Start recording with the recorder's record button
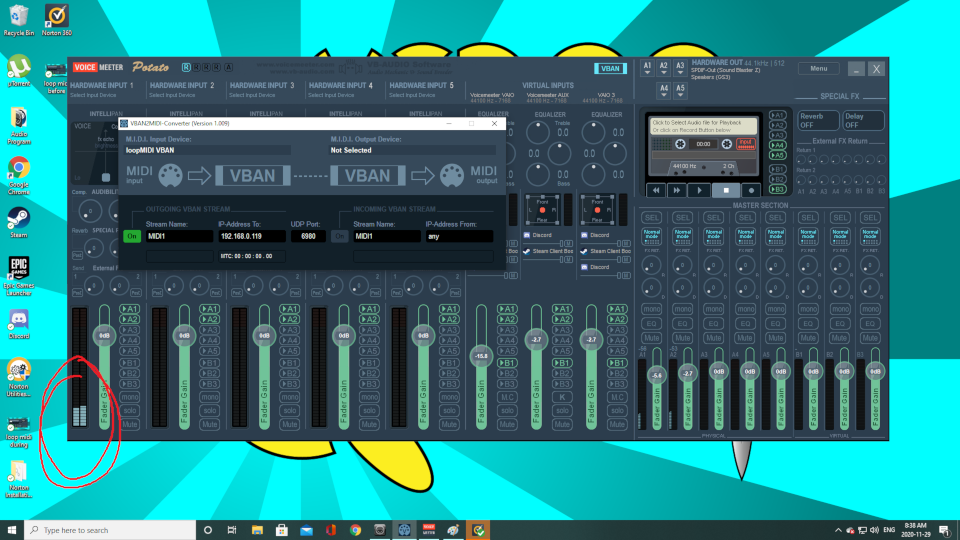This screenshot has width=960, height=540. tap(751, 190)
